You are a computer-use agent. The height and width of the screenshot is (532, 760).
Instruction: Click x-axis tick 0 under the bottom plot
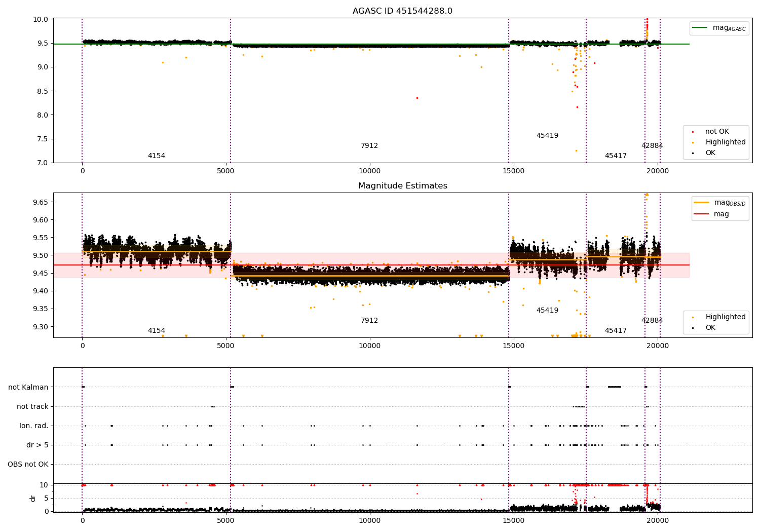click(82, 520)
